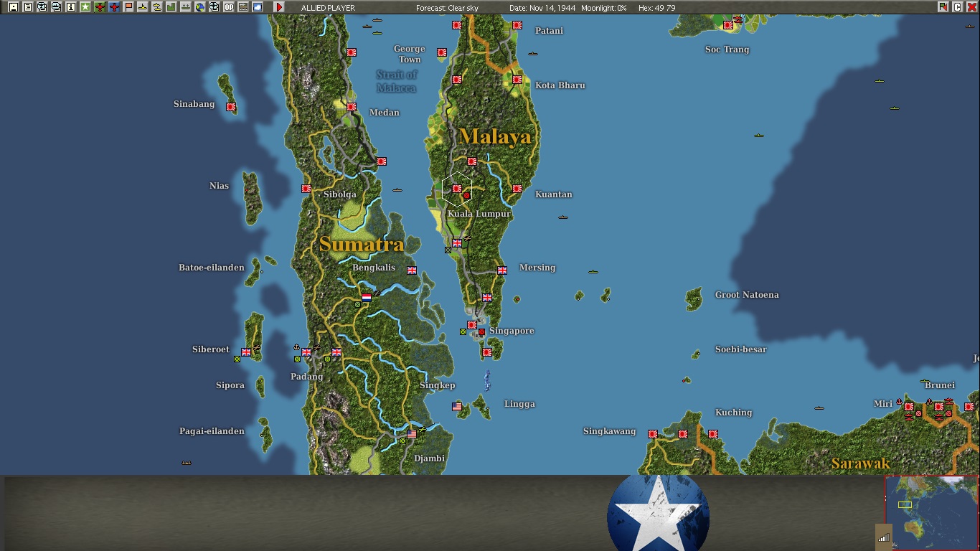Select Japanese base flag at Singkawang
Viewport: 980px width, 551px height.
click(653, 434)
